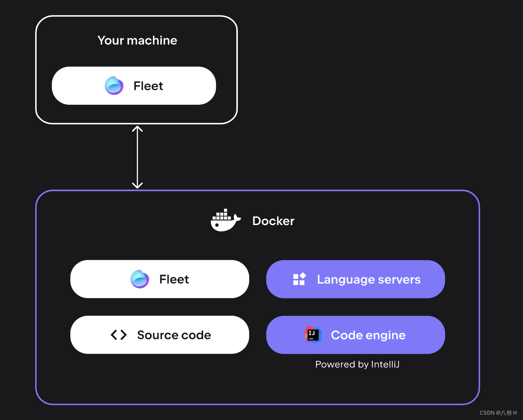Click the "Docker" heading text
This screenshot has height=420, width=523.
coord(273,221)
